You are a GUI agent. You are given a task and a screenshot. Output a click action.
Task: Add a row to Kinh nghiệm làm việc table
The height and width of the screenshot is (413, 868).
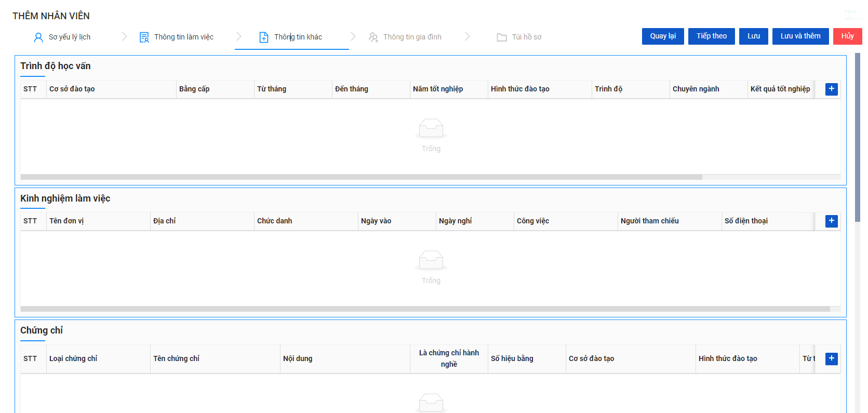pyautogui.click(x=832, y=221)
